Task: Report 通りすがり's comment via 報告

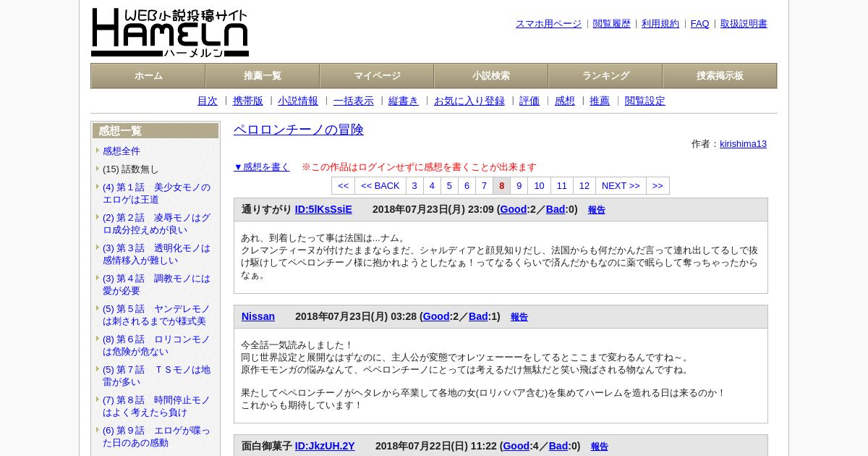Action: (x=597, y=211)
